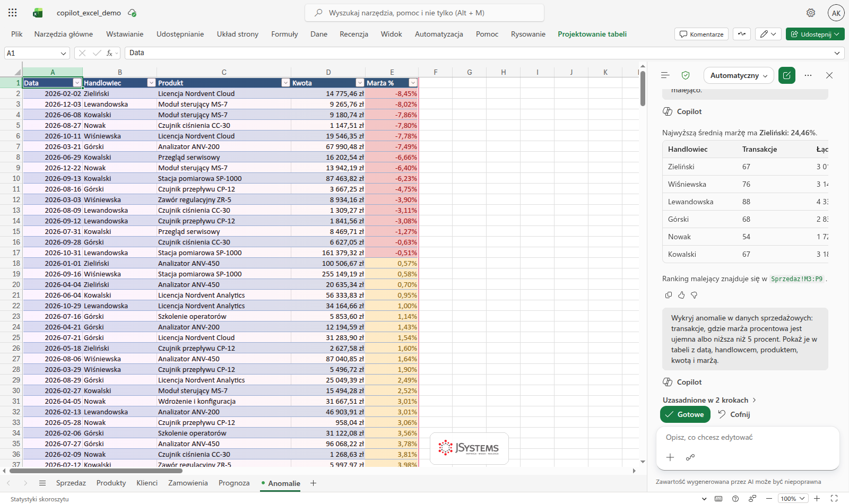Open the Plik menu

[17, 34]
